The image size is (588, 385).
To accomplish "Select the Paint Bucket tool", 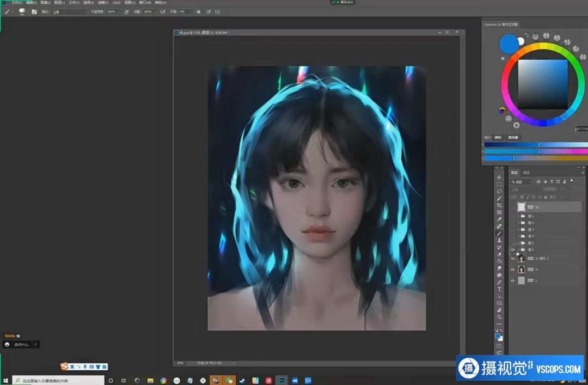I will point(499,261).
